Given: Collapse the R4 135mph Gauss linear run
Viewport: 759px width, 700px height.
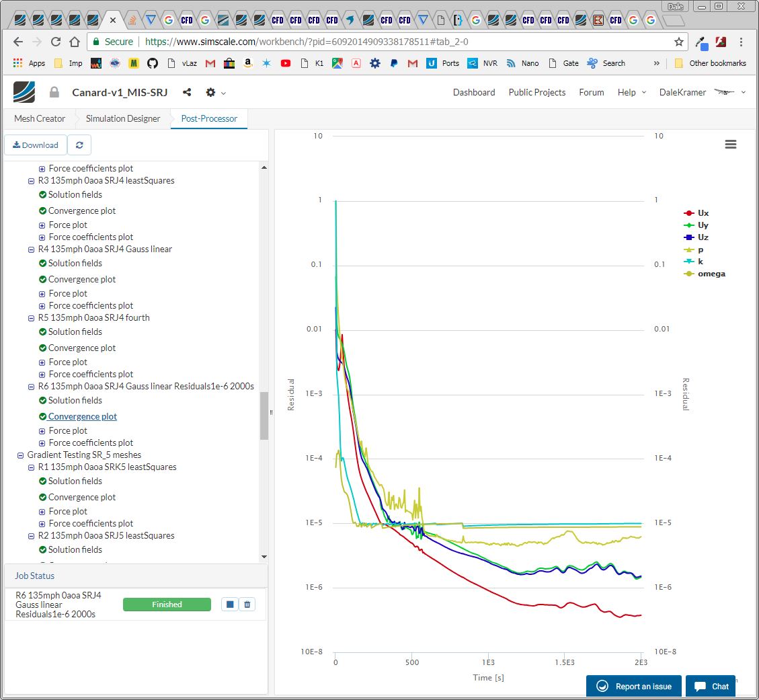Looking at the screenshot, I should [x=32, y=249].
